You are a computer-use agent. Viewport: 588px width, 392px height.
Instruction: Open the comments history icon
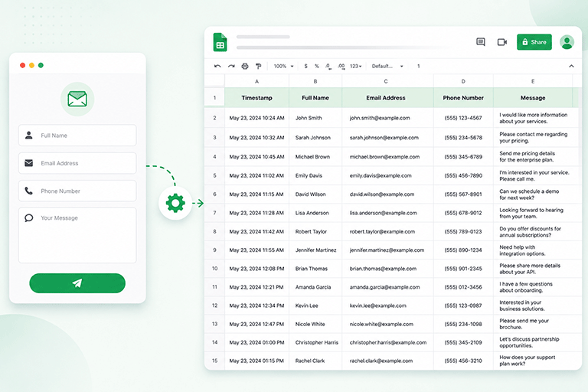(480, 42)
